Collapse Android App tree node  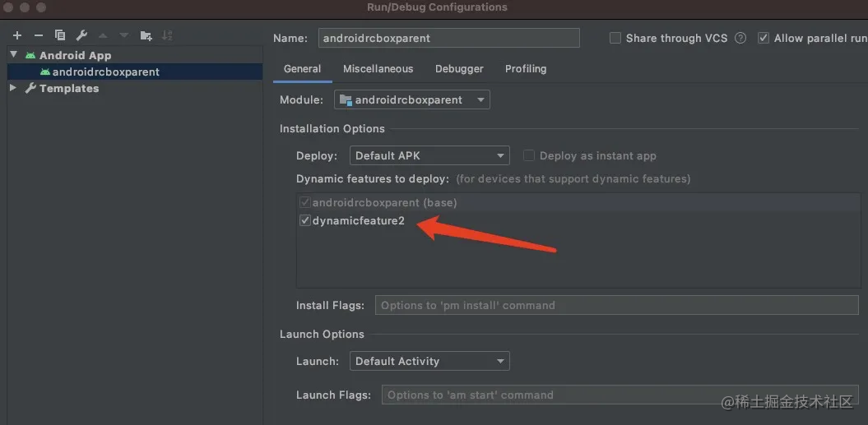pyautogui.click(x=14, y=55)
